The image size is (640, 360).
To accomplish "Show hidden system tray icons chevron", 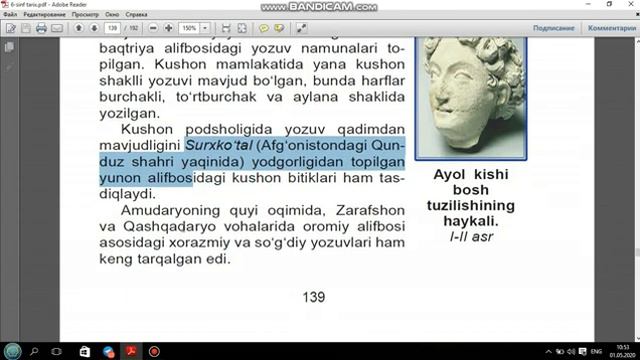I will 548,351.
